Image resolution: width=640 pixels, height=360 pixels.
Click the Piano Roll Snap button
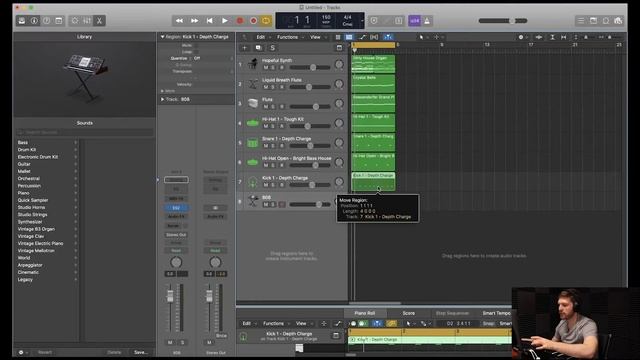[488, 323]
